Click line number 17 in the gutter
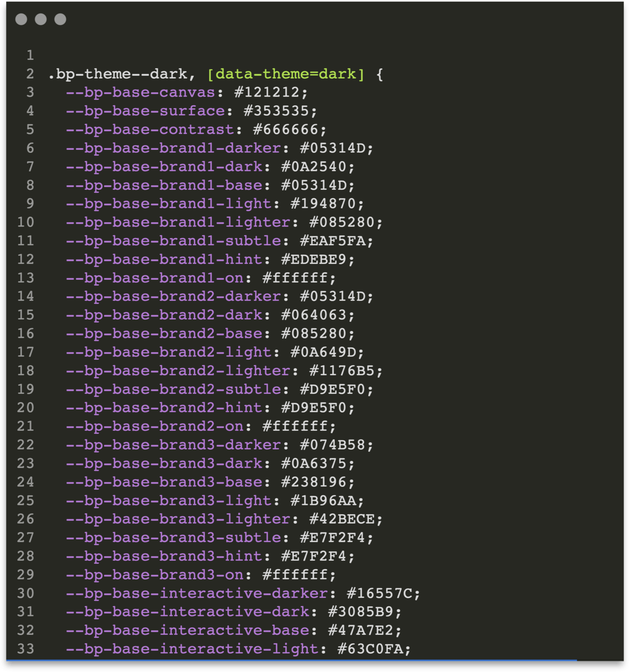The width and height of the screenshot is (630, 672). coord(26,352)
